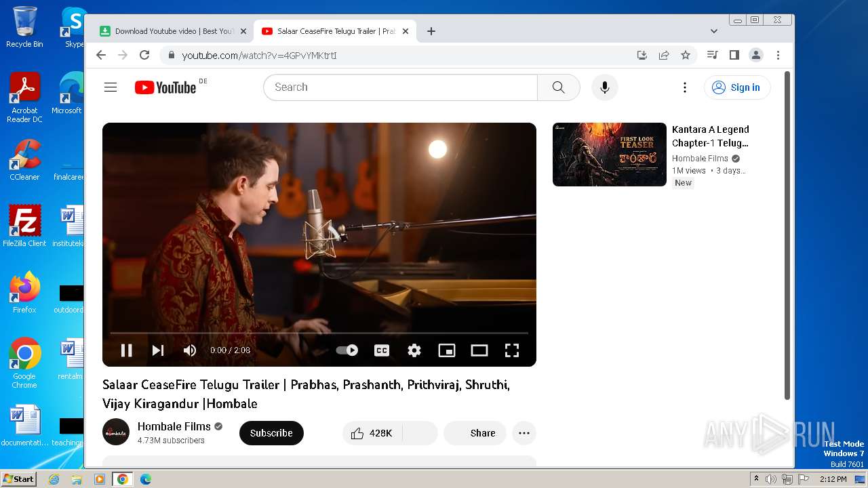Click the Sign in button
This screenshot has height=488, width=868.
point(737,87)
